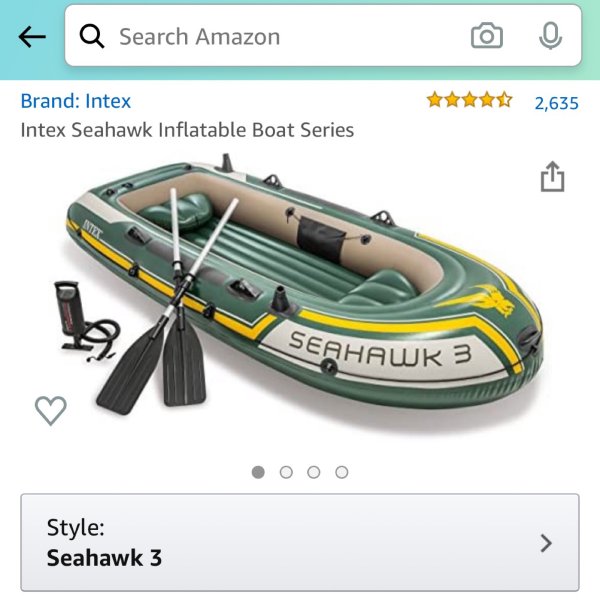Open the star rating breakdown
Screen dimensions: 600x600
[x=470, y=100]
